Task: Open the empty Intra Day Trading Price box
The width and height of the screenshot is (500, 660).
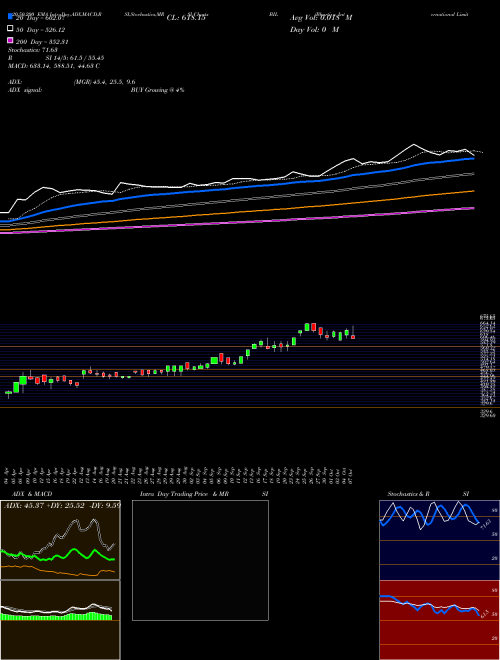Action: click(x=200, y=560)
